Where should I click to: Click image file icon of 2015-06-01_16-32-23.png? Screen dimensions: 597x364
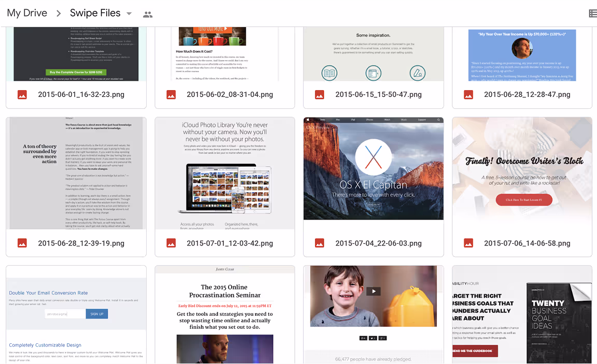coord(22,95)
